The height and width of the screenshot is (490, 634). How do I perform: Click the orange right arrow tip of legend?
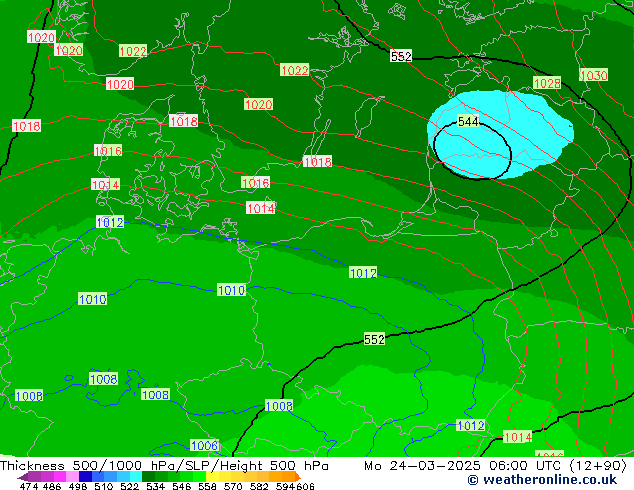(x=298, y=477)
